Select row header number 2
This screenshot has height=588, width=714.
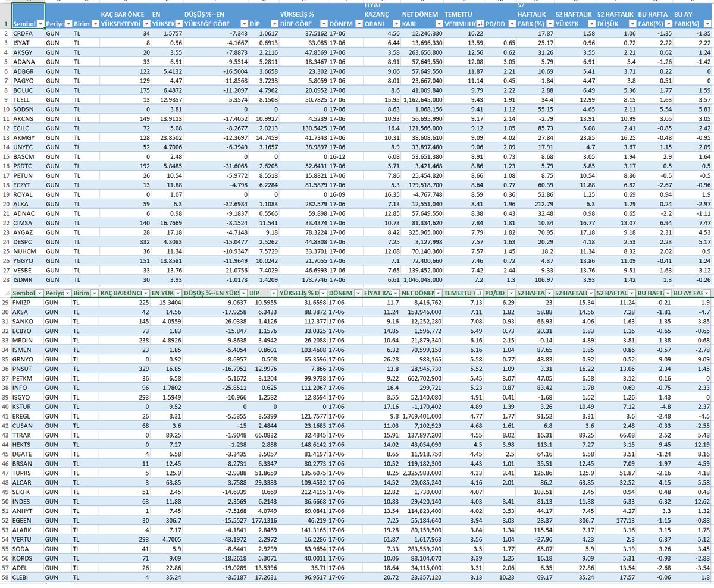click(5, 34)
